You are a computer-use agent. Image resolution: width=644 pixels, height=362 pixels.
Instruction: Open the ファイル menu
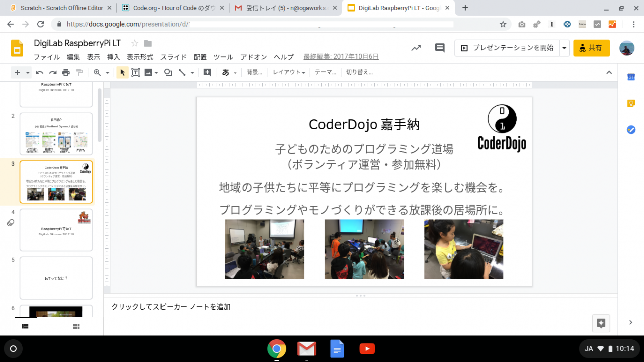click(47, 57)
